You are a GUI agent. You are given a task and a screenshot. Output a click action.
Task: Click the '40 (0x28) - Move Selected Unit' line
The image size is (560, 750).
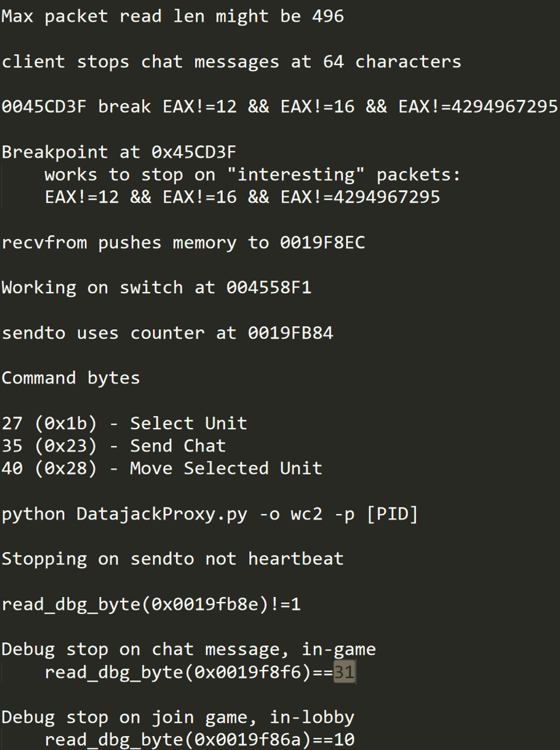click(x=161, y=468)
